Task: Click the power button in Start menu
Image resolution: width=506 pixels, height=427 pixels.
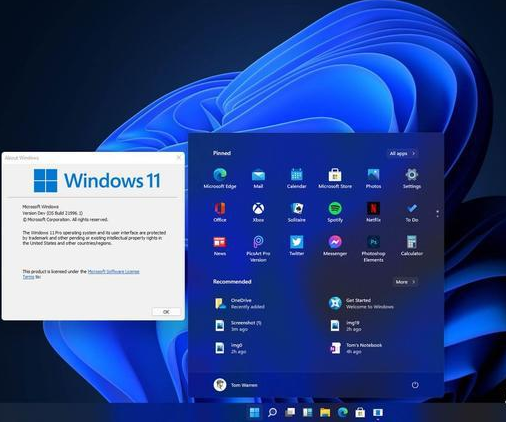Action: 415,385
